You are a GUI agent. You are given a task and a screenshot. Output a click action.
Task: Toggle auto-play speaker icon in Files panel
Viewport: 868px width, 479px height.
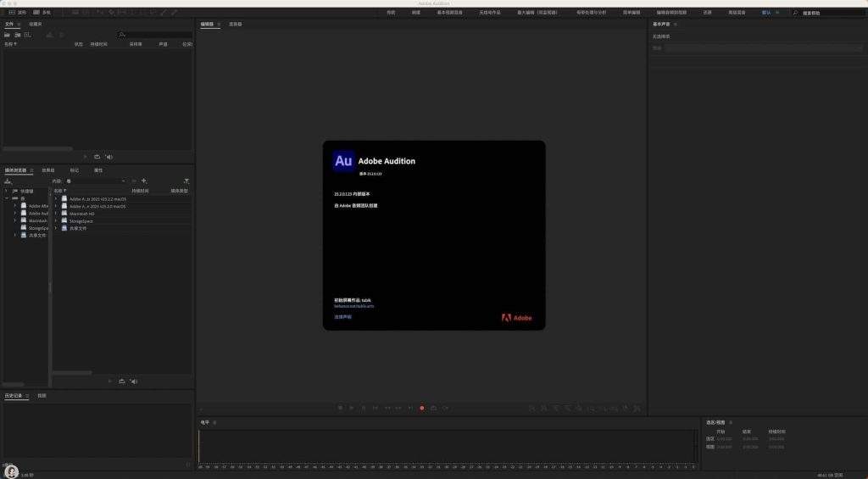109,157
